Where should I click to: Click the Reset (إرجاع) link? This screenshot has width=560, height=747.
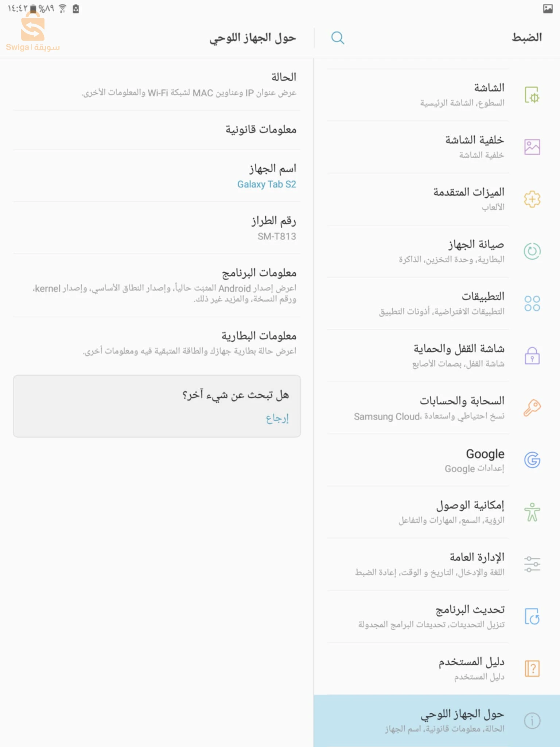[x=277, y=418]
